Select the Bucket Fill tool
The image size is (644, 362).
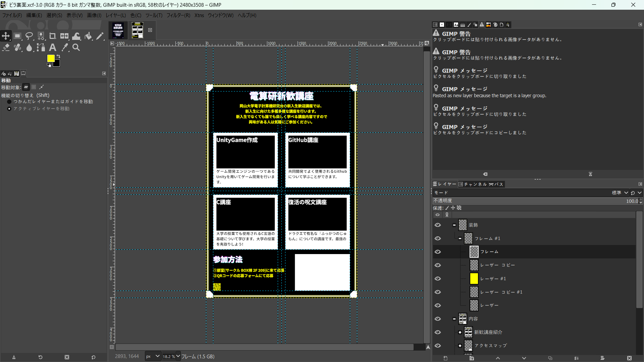pos(88,36)
